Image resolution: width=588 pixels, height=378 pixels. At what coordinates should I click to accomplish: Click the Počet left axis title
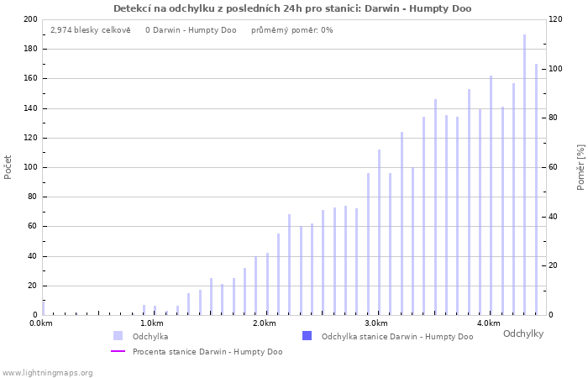point(8,166)
